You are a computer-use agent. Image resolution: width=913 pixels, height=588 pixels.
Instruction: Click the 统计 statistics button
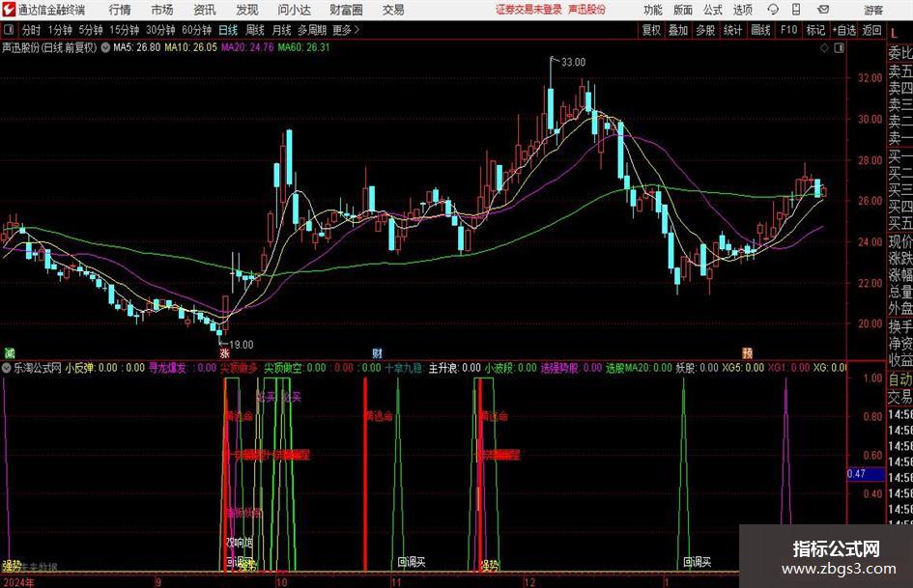(x=733, y=30)
